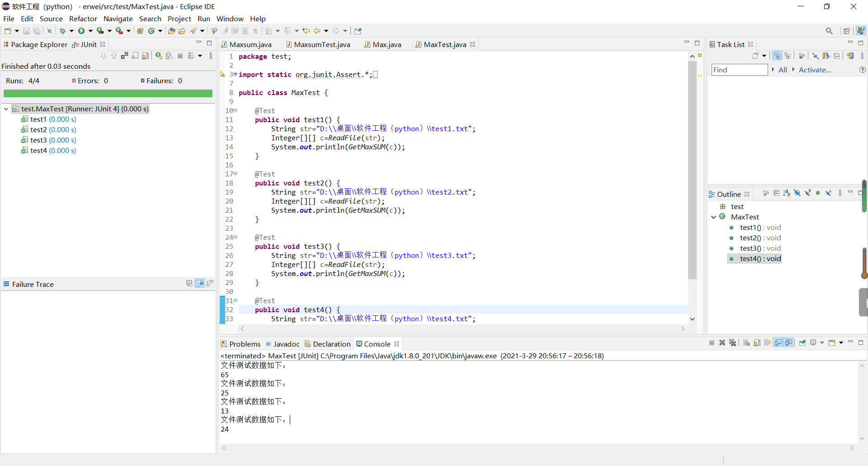Toggle Show Console on Standard Out change
Viewport: 868px width, 466px height.
coord(778,342)
